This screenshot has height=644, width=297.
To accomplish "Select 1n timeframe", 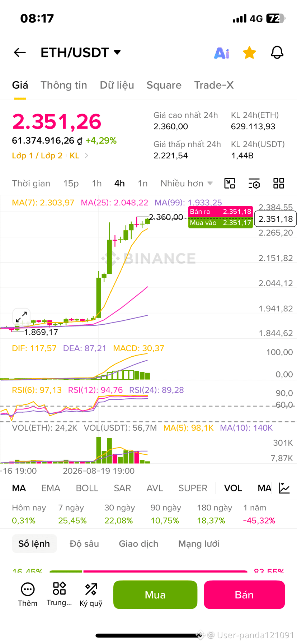I will coord(143,184).
